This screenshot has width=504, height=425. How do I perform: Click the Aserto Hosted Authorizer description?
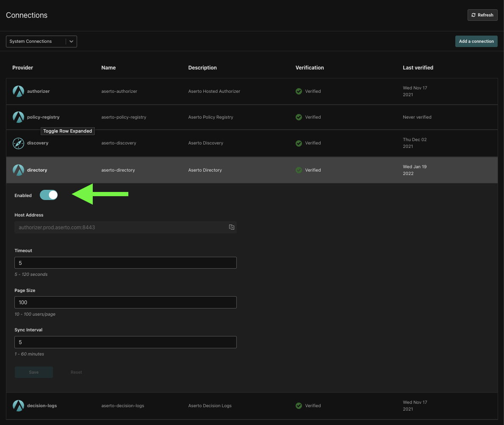click(214, 91)
